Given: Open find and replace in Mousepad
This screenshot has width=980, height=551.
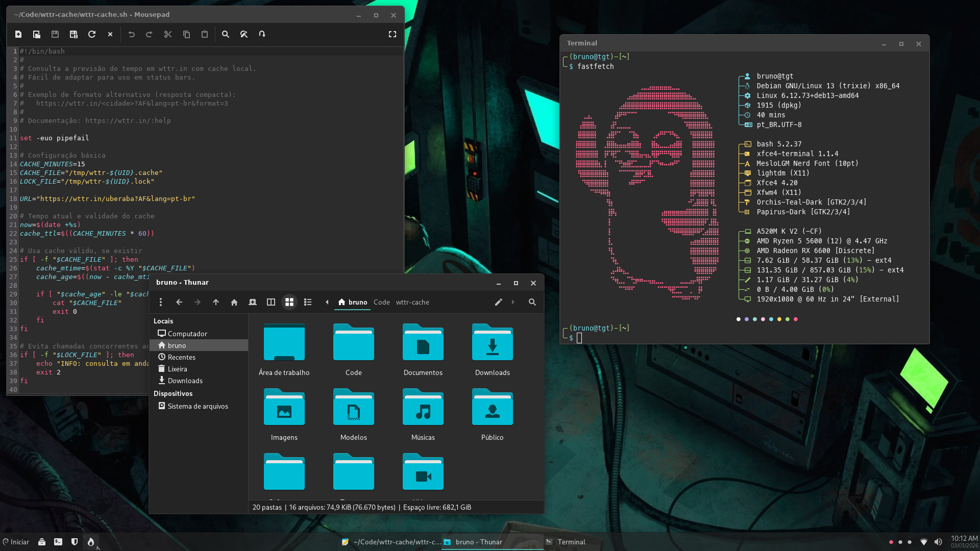Looking at the screenshot, I should point(244,34).
